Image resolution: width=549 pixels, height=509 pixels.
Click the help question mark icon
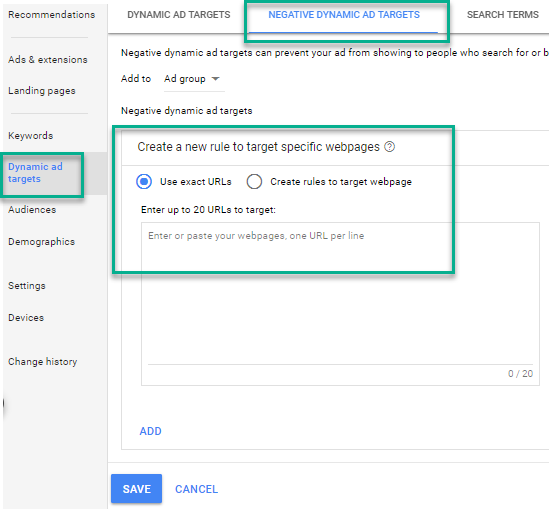click(x=389, y=147)
